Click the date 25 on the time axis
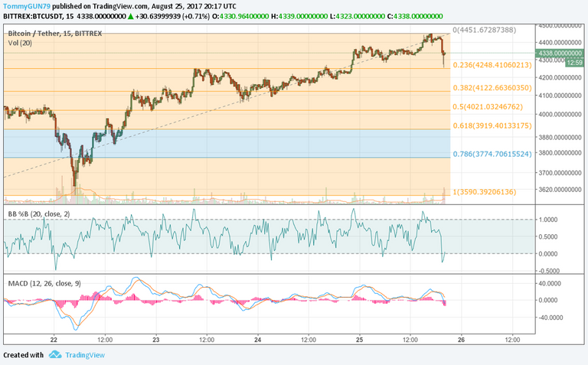588x365 pixels. [359, 340]
